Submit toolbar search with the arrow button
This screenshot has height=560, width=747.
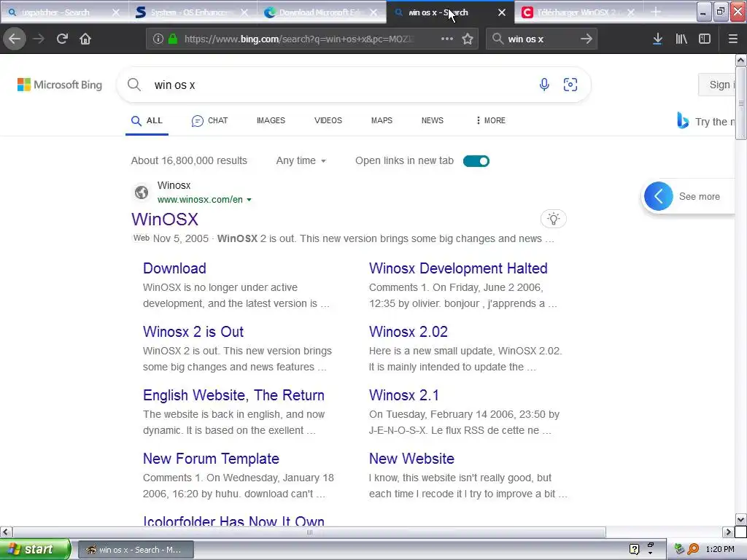[587, 39]
